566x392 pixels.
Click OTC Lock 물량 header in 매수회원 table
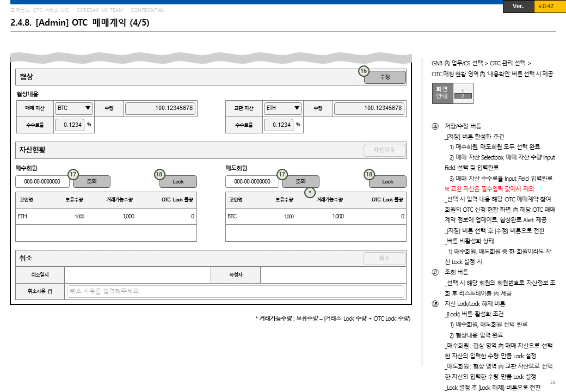[x=177, y=200]
